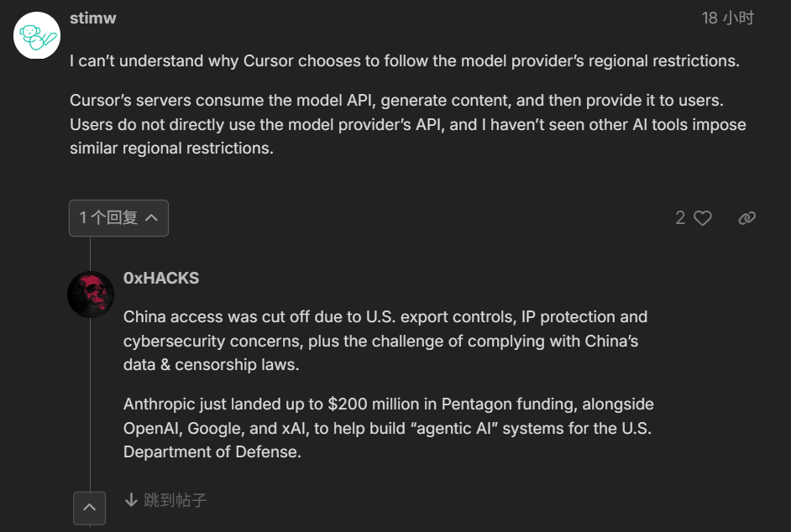Collapse the 1 个回复 replies button

118,218
